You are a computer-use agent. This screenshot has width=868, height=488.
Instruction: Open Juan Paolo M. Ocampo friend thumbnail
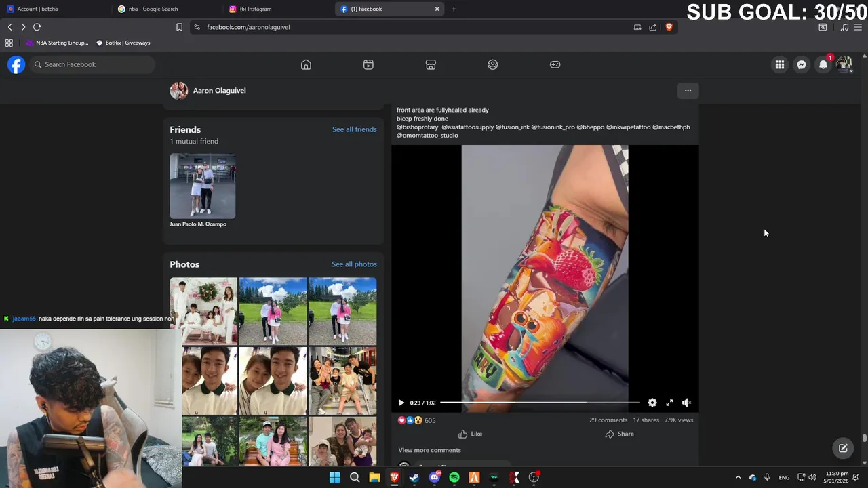pyautogui.click(x=203, y=186)
